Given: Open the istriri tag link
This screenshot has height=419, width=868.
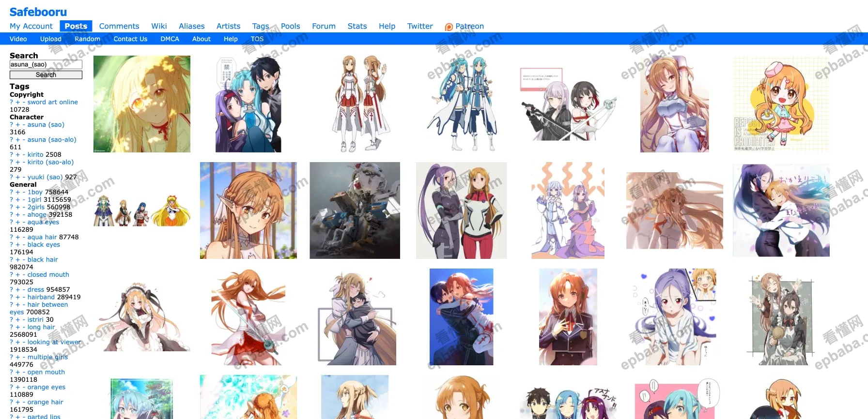Looking at the screenshot, I should (x=35, y=319).
